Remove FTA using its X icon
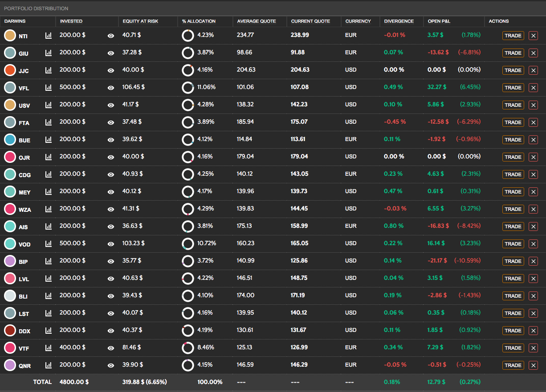This screenshot has width=546, height=392. pos(533,122)
